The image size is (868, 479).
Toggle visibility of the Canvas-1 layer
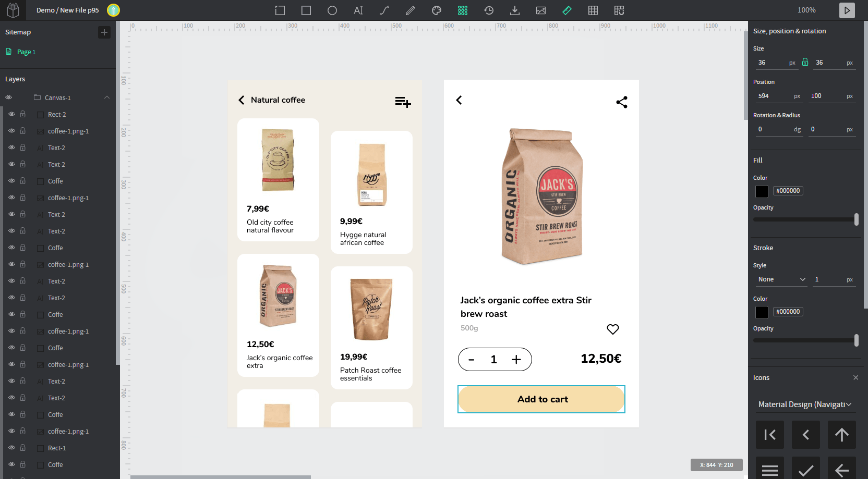pyautogui.click(x=9, y=97)
